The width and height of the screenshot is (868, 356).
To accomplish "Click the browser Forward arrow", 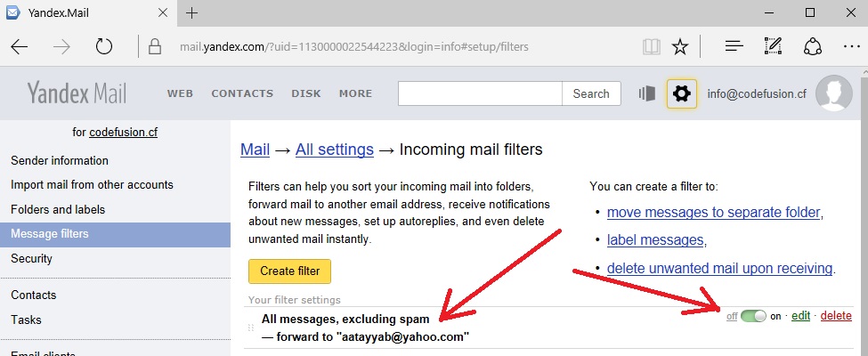I will [61, 47].
